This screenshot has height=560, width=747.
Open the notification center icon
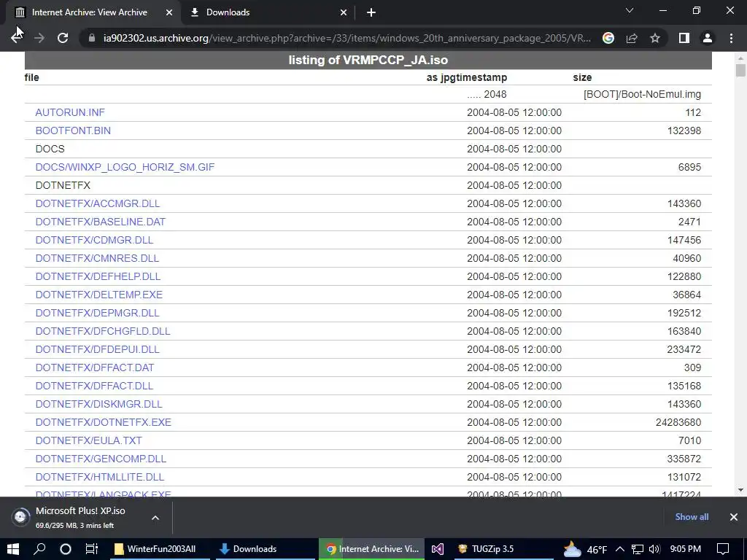[x=723, y=549]
